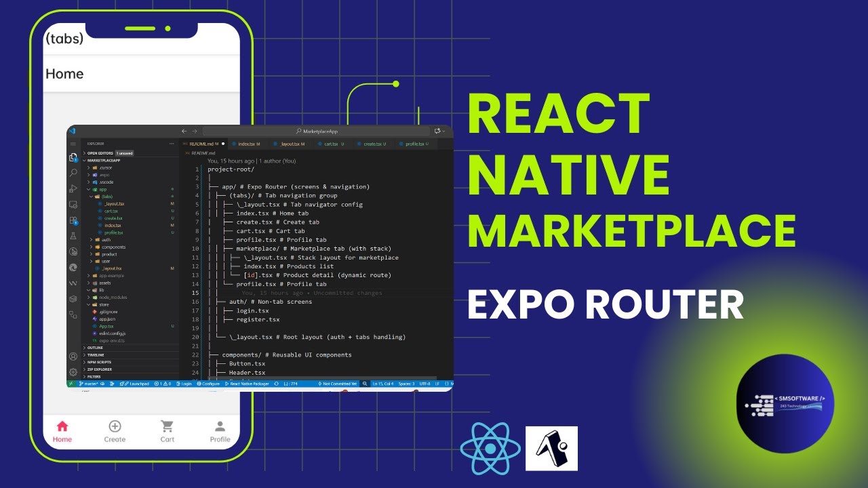
Task: Click the '1 unsaved' badge in Open Editors
Action: click(x=124, y=153)
